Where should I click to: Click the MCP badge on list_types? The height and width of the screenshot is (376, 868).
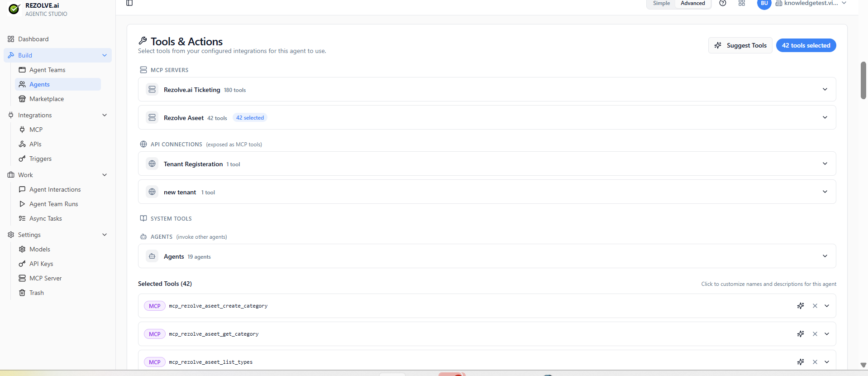pos(155,362)
